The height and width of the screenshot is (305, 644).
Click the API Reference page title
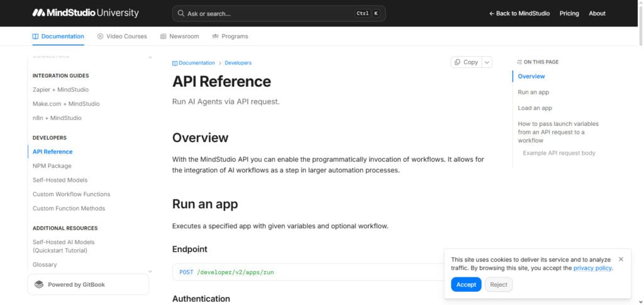tap(222, 81)
